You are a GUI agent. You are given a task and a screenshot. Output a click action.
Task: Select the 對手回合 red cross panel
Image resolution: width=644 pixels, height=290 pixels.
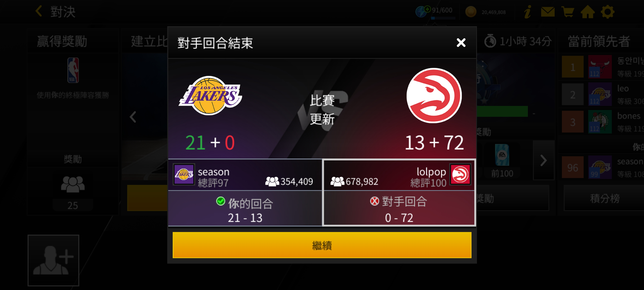pos(399,208)
